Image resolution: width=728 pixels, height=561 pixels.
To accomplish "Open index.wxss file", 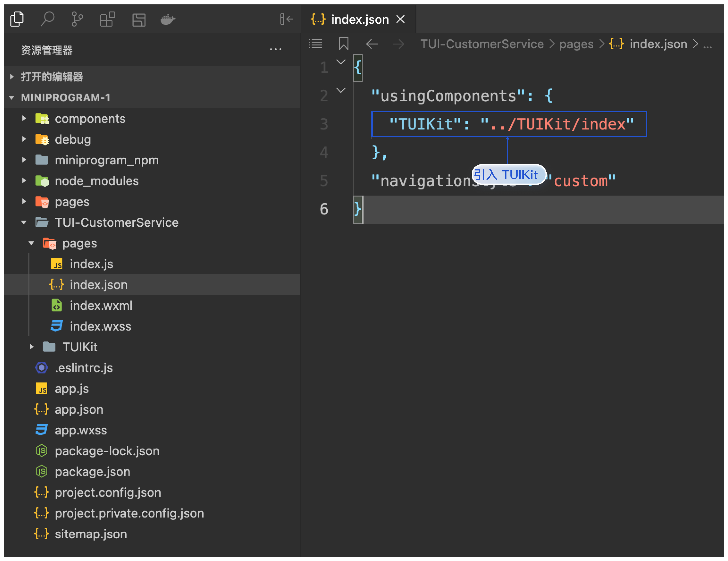I will pyautogui.click(x=100, y=326).
